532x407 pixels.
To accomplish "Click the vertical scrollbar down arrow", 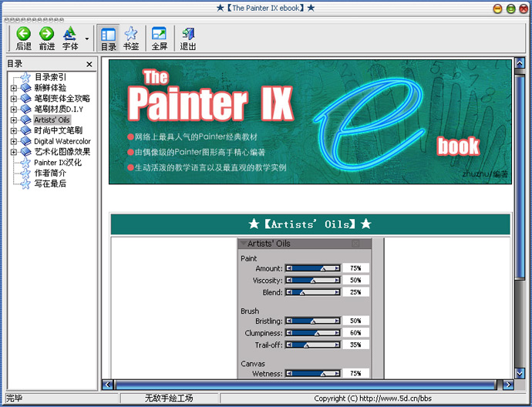I will point(520,373).
